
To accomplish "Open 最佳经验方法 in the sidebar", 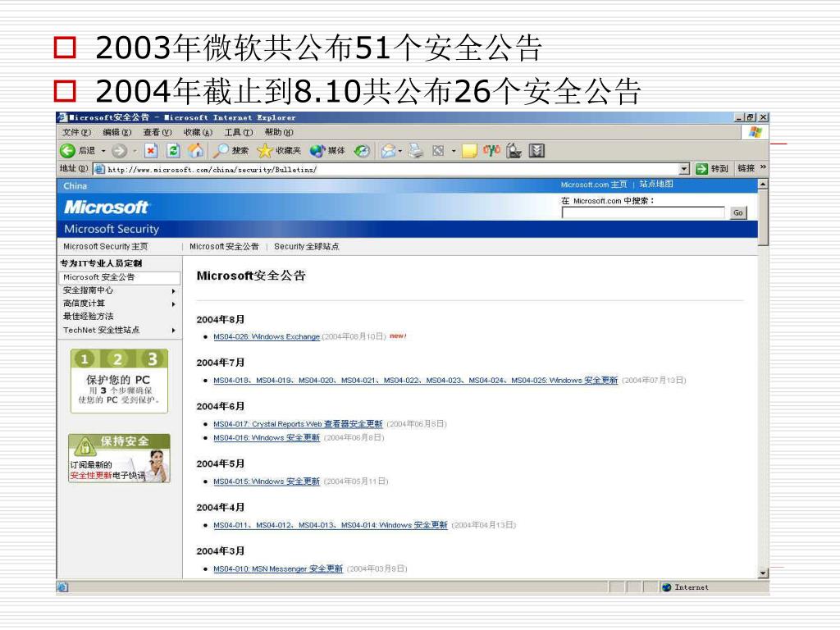I will pyautogui.click(x=89, y=316).
